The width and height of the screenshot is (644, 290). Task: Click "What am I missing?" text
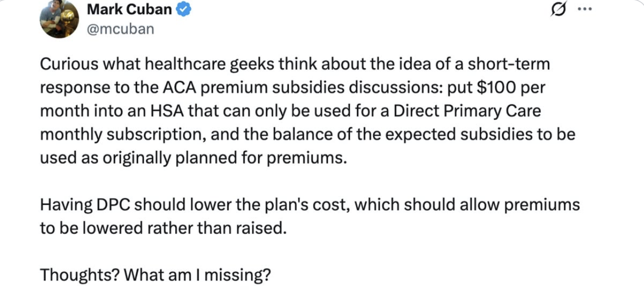[x=198, y=274]
